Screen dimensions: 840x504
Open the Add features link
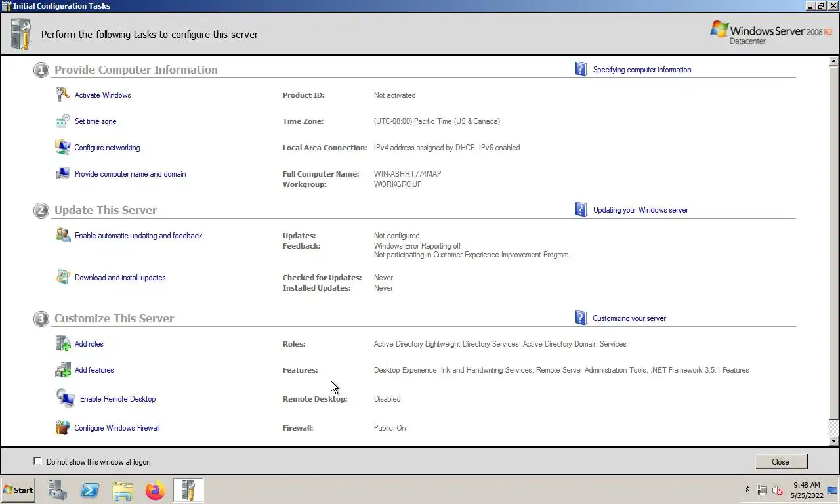[x=94, y=370]
